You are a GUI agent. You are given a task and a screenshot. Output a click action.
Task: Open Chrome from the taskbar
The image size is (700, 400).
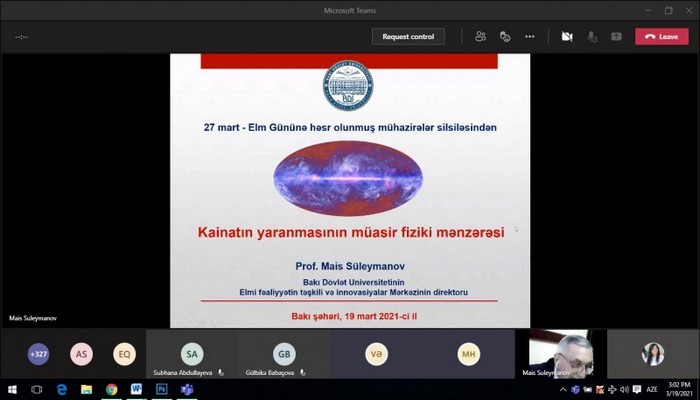pyautogui.click(x=111, y=389)
